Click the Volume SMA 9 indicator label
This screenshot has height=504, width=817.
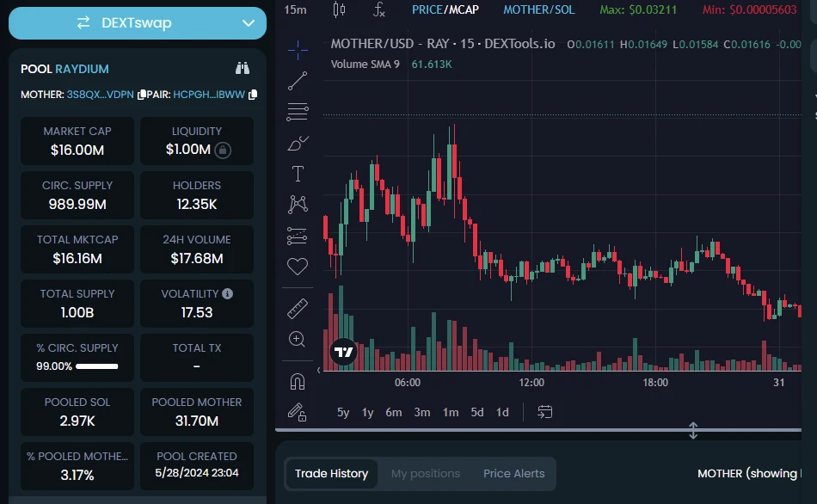[x=365, y=65]
